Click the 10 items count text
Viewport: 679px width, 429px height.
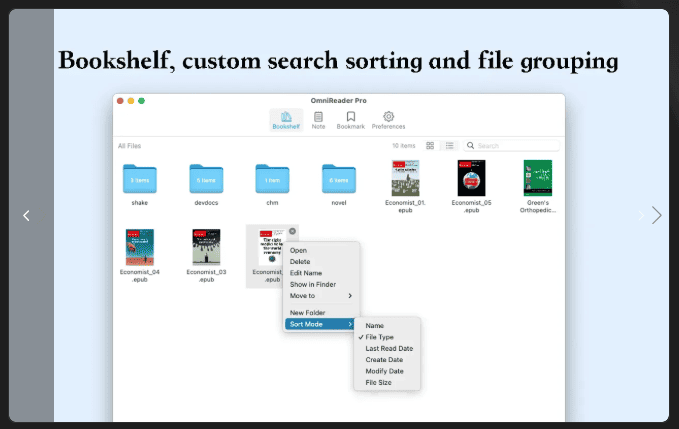click(404, 146)
